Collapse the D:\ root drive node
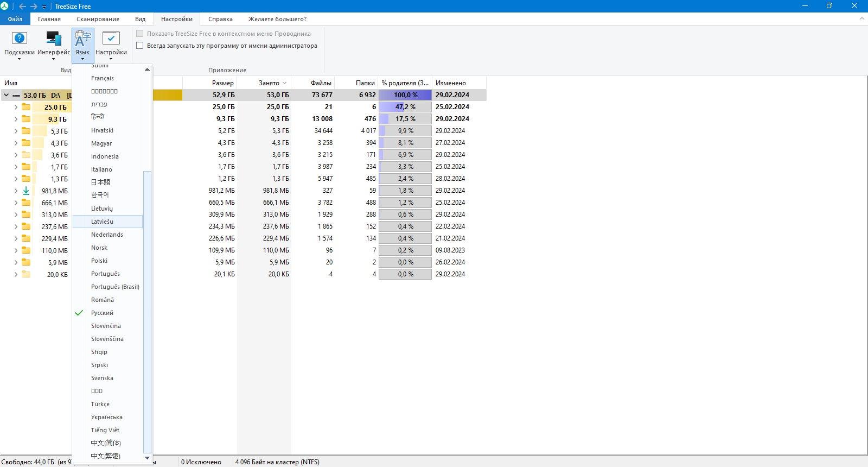The height and width of the screenshot is (467, 868). pyautogui.click(x=6, y=95)
